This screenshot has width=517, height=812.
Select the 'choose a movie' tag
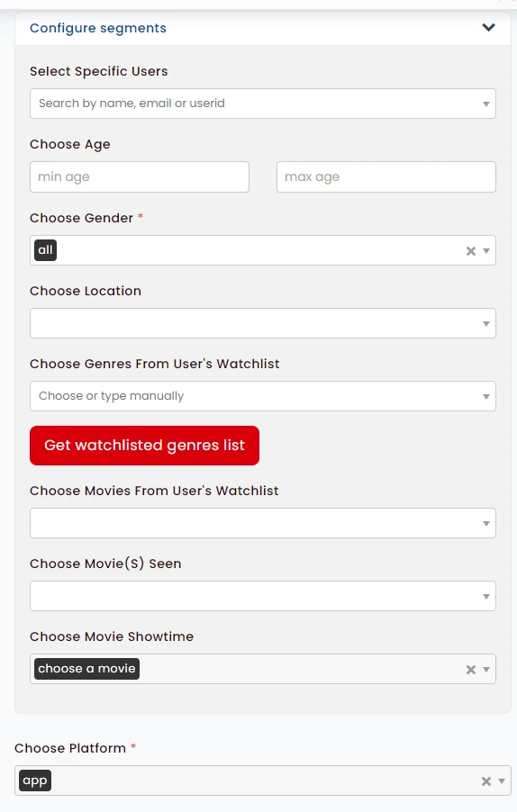86,669
